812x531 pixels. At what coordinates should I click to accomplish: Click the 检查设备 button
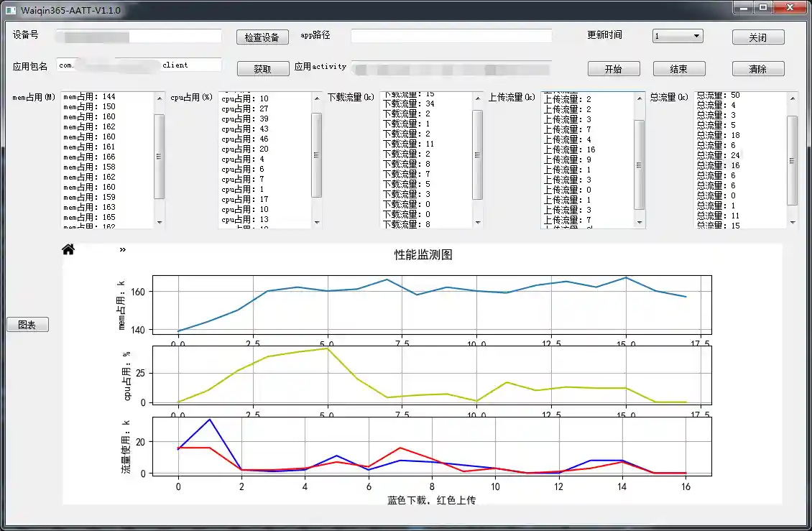(262, 37)
